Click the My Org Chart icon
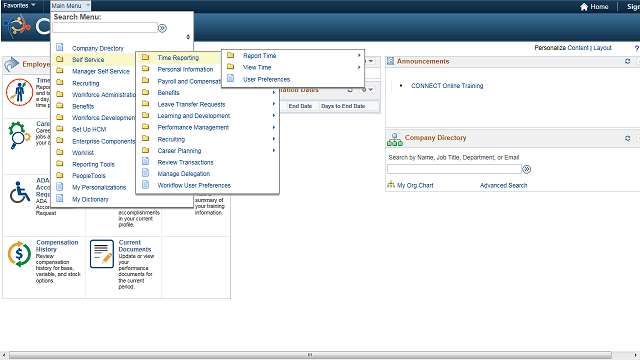This screenshot has height=360, width=640. pos(391,184)
